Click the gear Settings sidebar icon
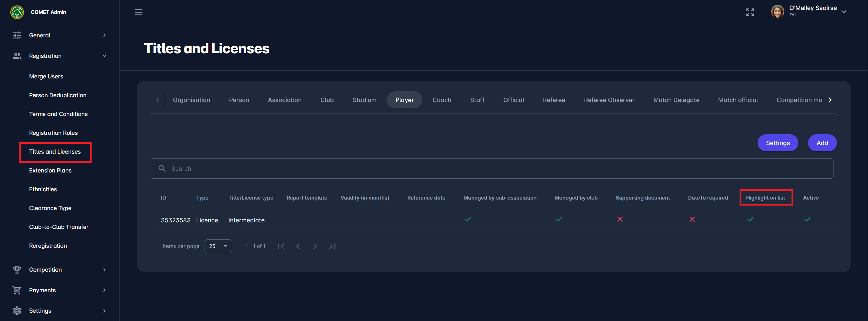Image resolution: width=868 pixels, height=321 pixels. click(x=17, y=310)
